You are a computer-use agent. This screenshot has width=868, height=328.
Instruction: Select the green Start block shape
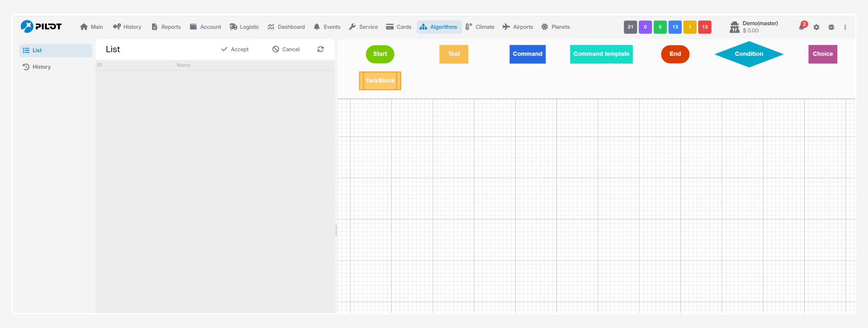380,54
